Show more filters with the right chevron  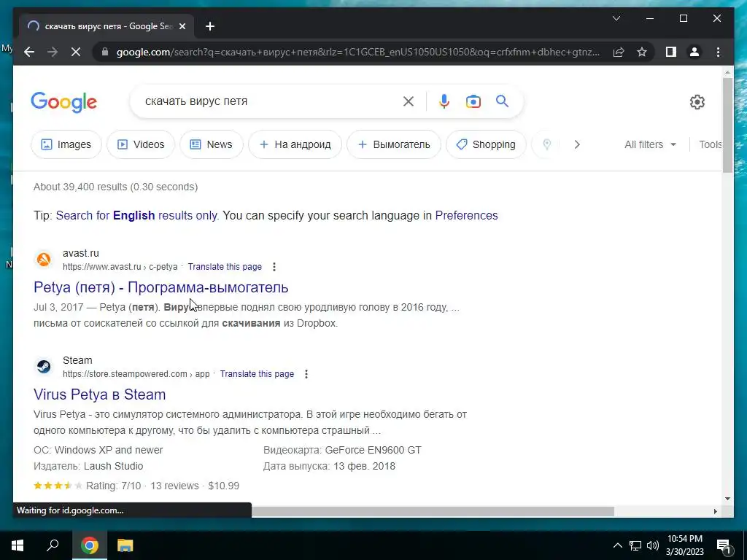pos(577,144)
